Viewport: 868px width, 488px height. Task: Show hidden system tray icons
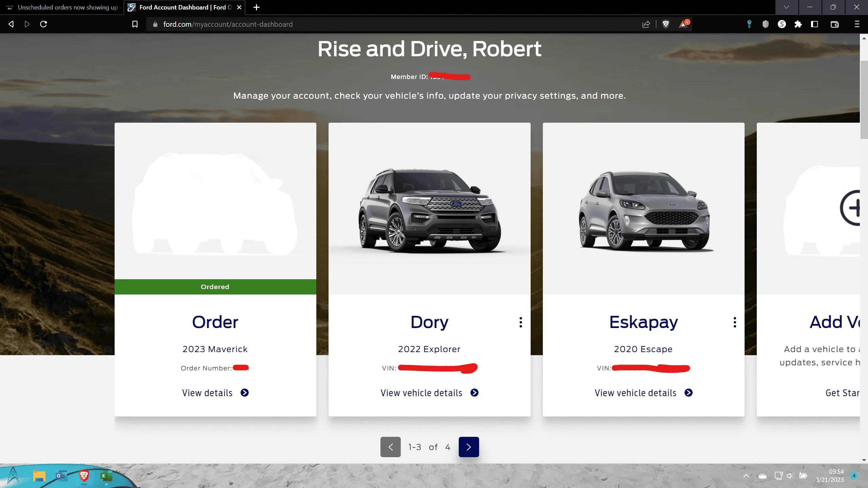point(746,476)
